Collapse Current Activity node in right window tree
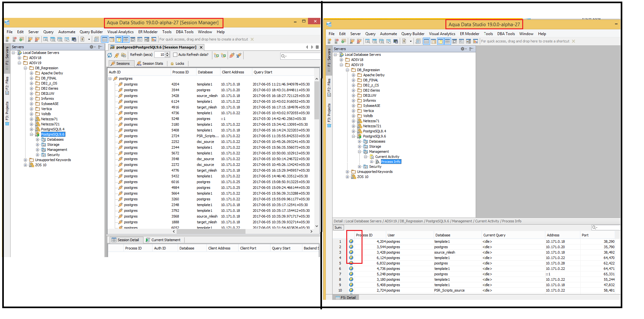 coord(365,157)
